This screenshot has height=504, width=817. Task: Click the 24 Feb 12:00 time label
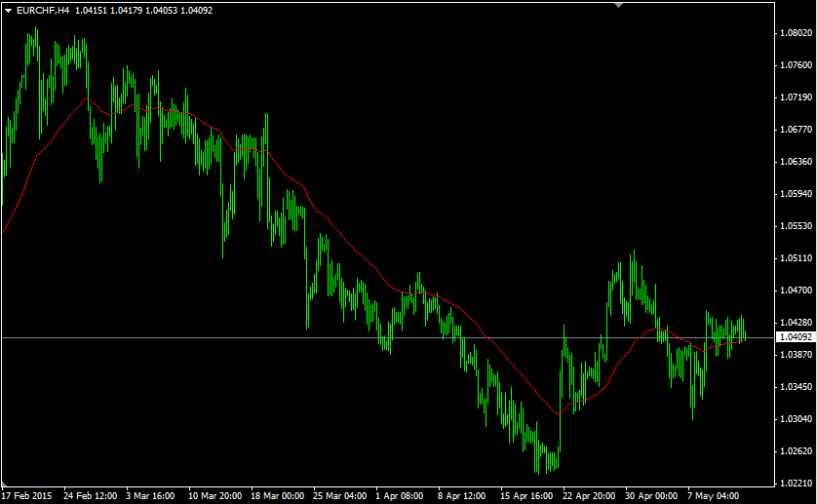pos(90,495)
